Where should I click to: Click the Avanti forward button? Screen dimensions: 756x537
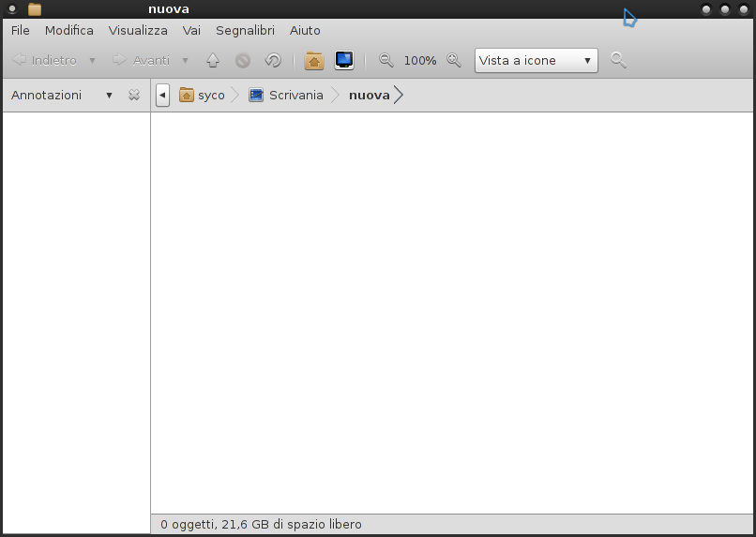141,60
